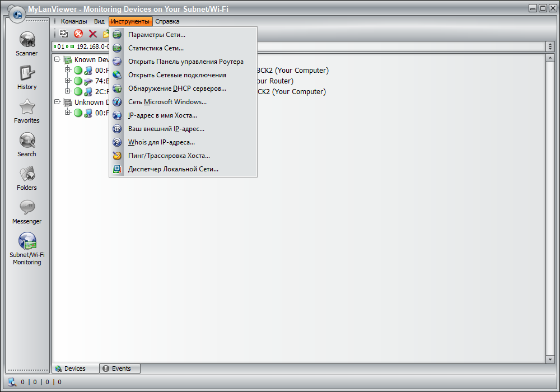Choose Ваш внешний IP-адрес

183,129
